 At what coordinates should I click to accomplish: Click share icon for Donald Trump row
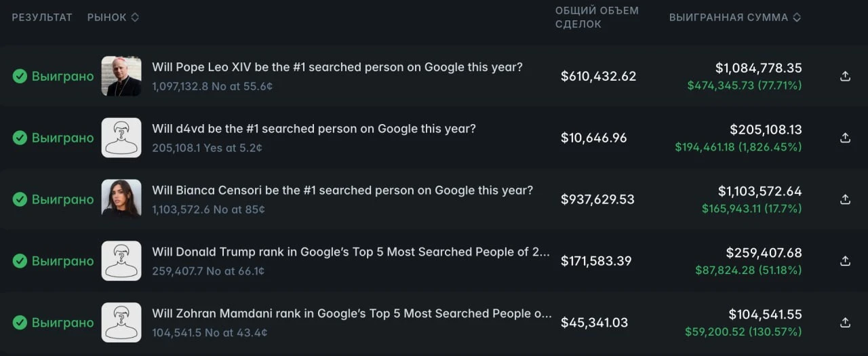845,261
